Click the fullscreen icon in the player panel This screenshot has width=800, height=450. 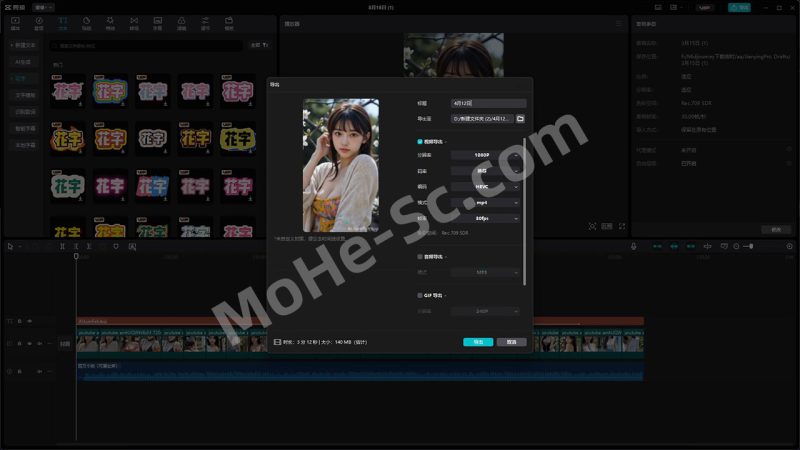tap(622, 226)
